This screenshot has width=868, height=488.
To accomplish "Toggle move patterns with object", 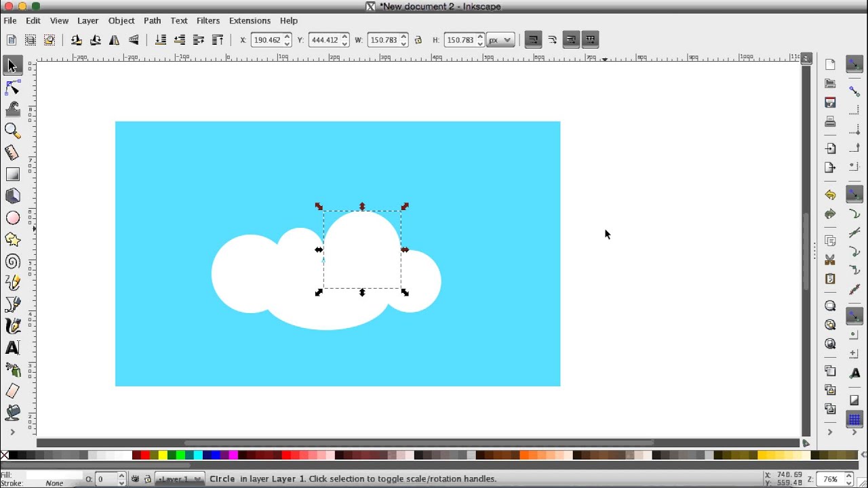I will coord(590,40).
